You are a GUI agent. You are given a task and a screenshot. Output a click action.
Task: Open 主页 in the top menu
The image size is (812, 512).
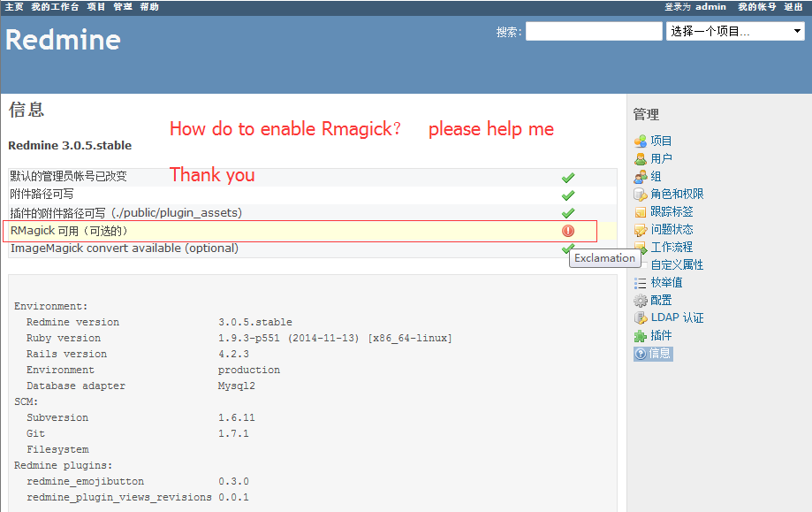pyautogui.click(x=14, y=7)
